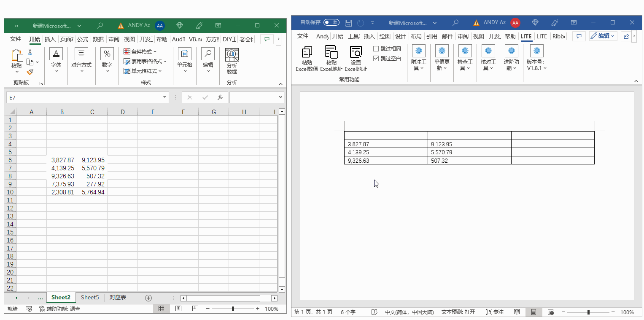
Task: Click the cut scissors icon in Excel
Action: tap(30, 52)
